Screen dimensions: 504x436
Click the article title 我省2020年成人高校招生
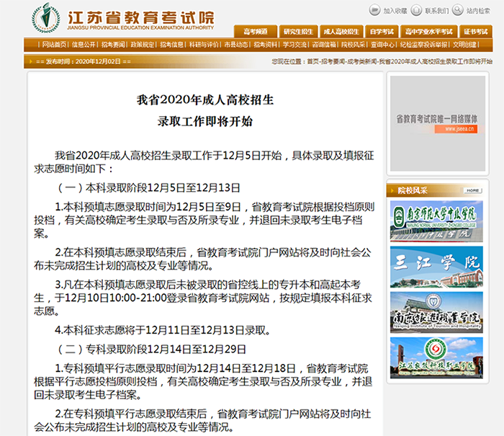tap(205, 99)
